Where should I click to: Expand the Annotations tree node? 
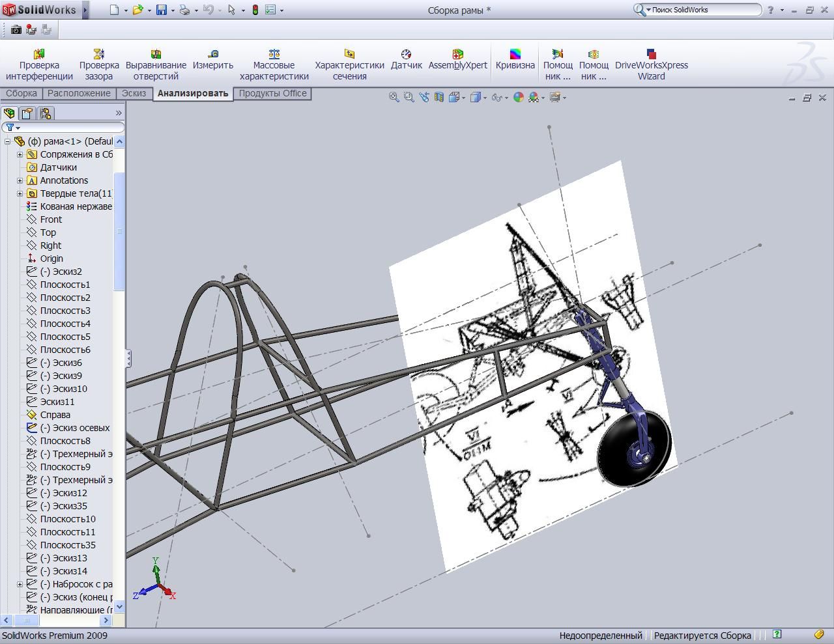coord(20,180)
